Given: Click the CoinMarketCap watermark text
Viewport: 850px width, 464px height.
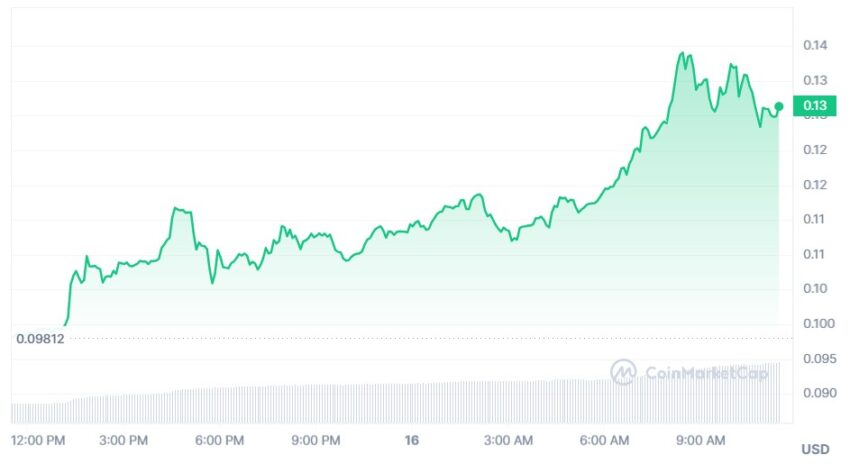Looking at the screenshot, I should coord(706,373).
